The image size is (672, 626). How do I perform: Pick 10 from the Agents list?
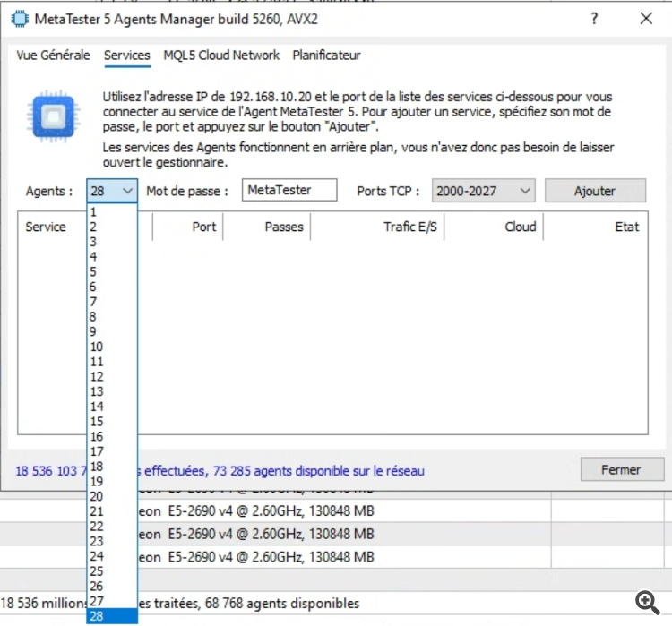[112, 347]
